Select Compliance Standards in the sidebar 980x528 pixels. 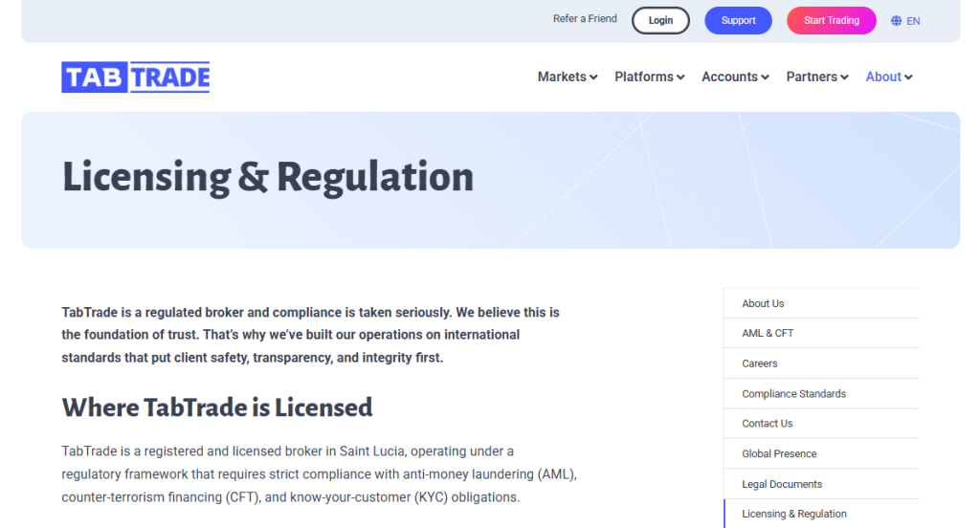[793, 394]
